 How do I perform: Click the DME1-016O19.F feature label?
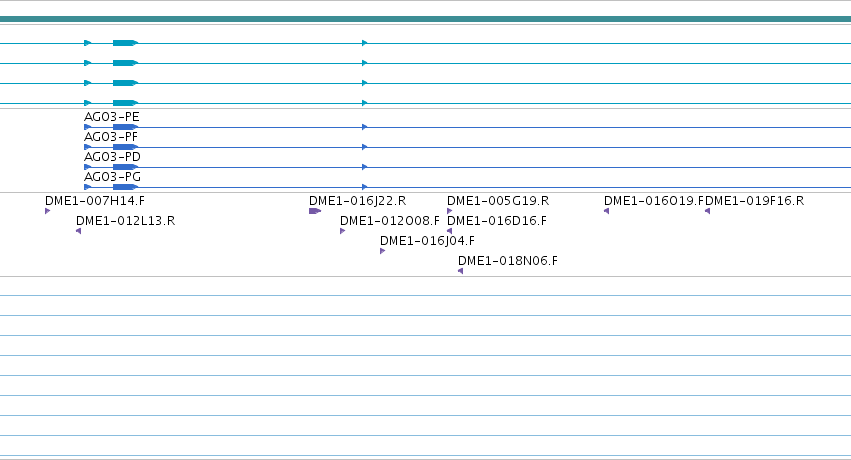pos(654,201)
